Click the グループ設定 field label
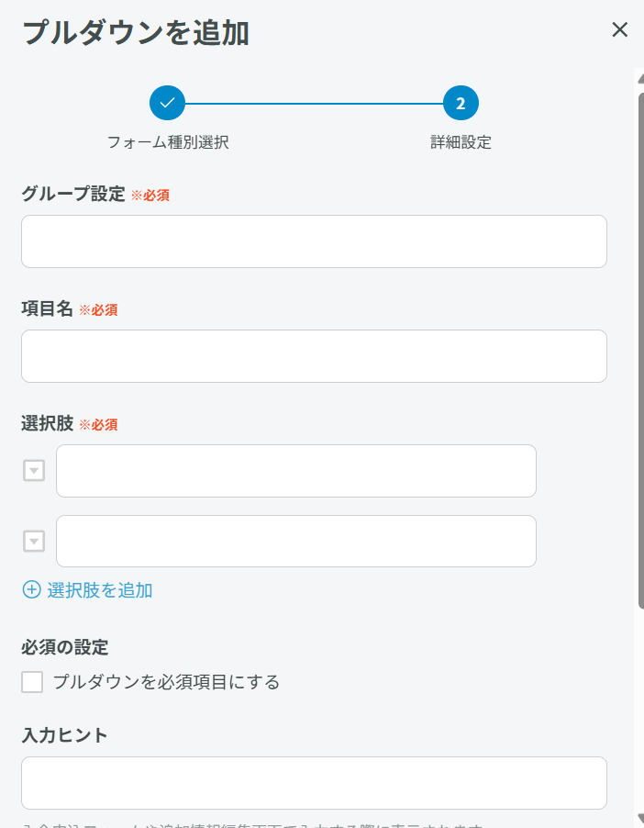Image resolution: width=644 pixels, height=828 pixels. [x=72, y=195]
